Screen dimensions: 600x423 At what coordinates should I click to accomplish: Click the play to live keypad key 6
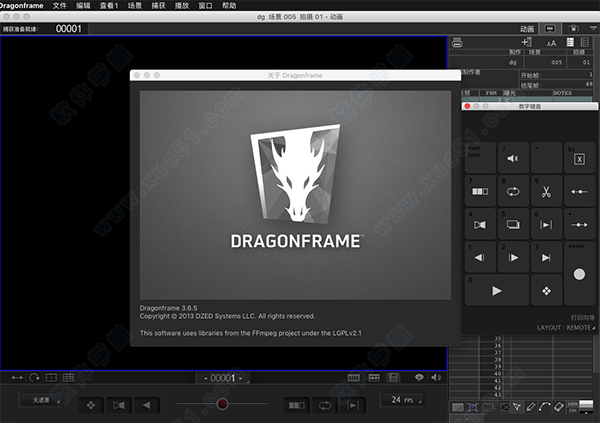coord(546,224)
